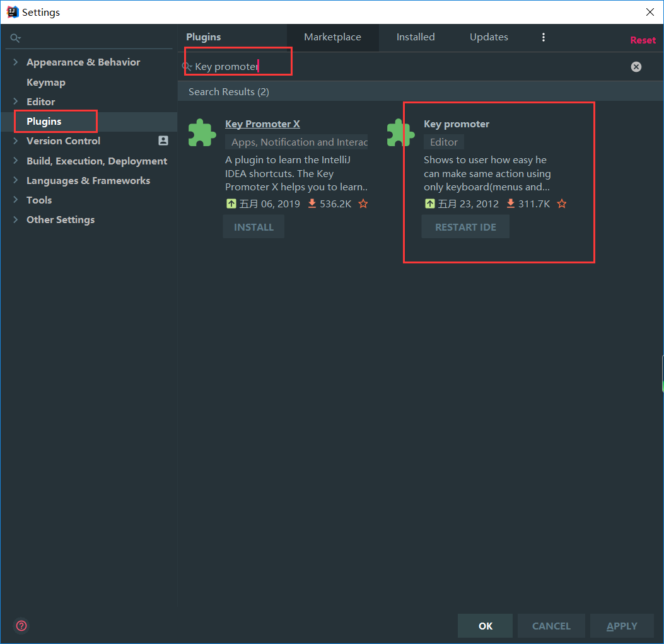Click the Key Promoter X puzzle icon

(x=202, y=133)
